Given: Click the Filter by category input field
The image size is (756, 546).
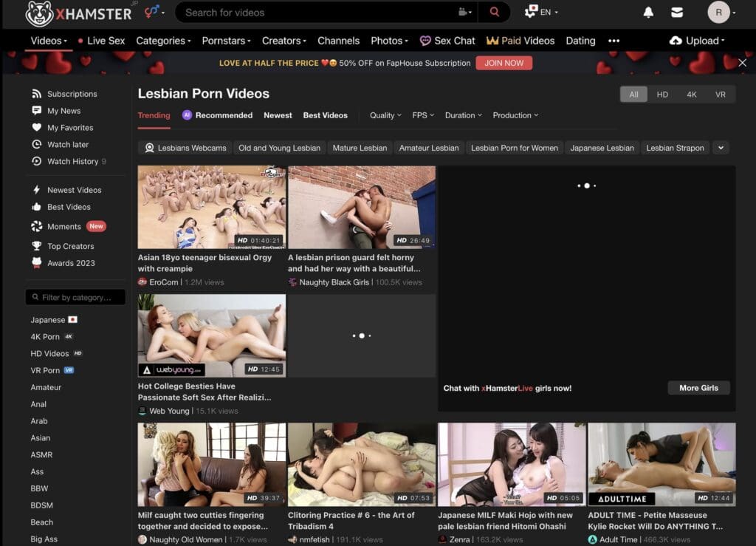Looking at the screenshot, I should click(x=75, y=297).
